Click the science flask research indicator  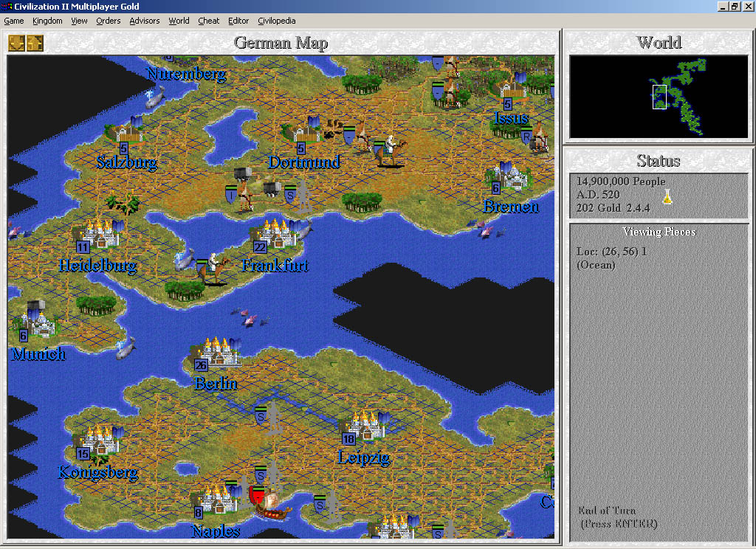click(667, 196)
